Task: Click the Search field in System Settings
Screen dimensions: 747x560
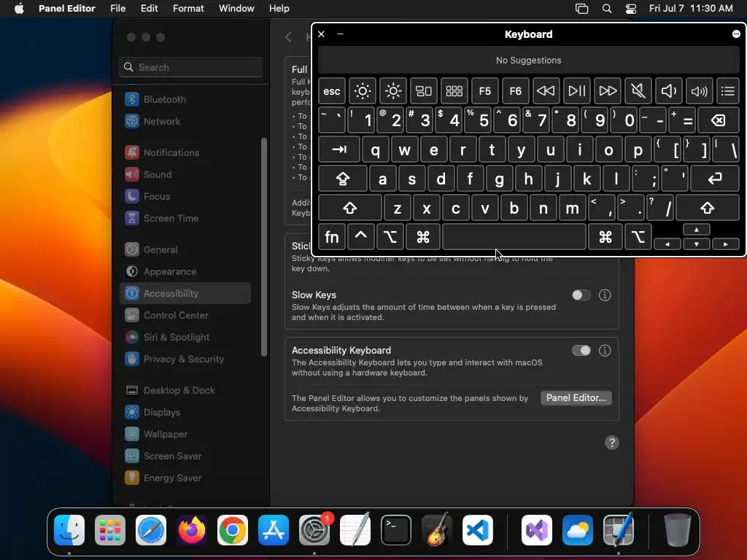Action: [190, 67]
